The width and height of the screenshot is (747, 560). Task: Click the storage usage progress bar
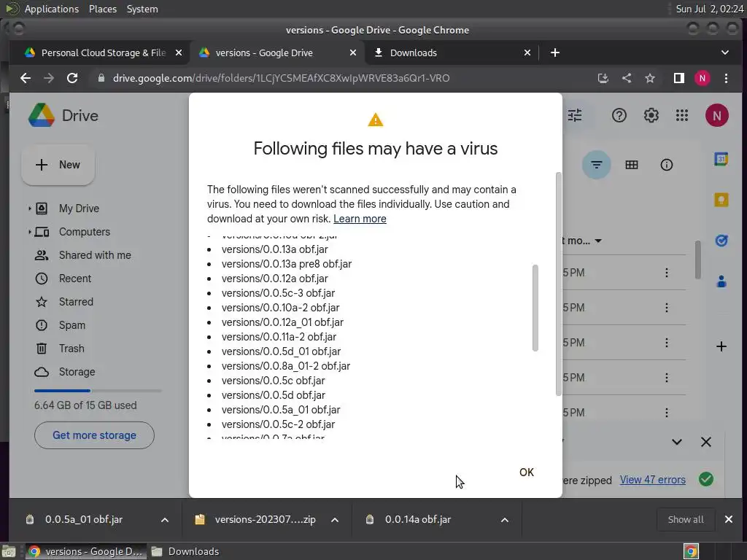(x=98, y=391)
